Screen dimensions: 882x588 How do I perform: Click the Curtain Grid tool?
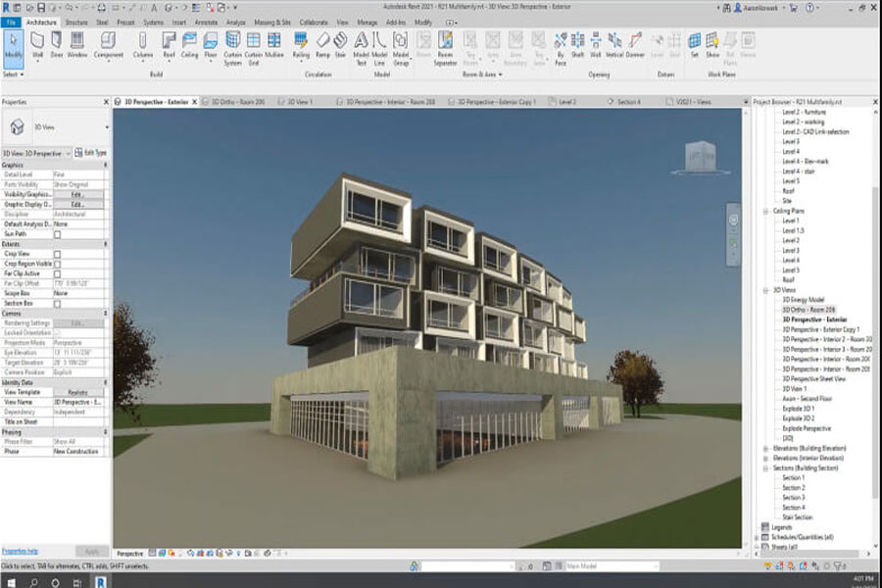click(x=253, y=48)
